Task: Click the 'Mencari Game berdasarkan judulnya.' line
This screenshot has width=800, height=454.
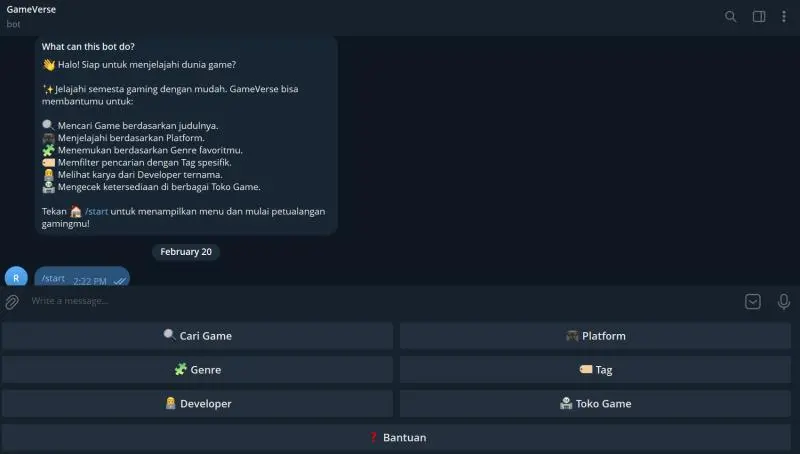Action: (x=138, y=125)
